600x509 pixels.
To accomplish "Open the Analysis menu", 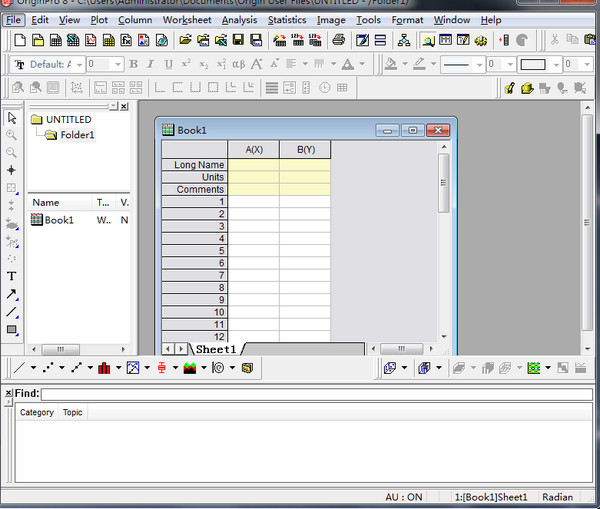I will point(239,20).
